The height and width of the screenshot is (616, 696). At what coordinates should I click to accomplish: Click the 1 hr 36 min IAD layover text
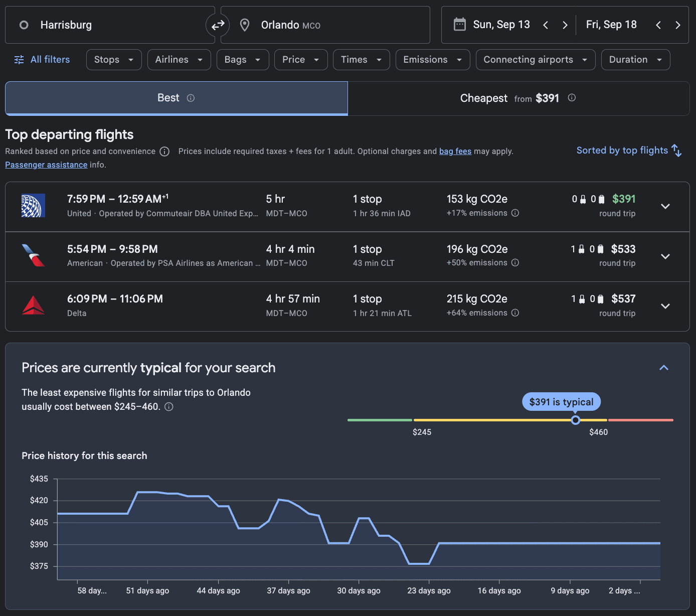pos(382,213)
